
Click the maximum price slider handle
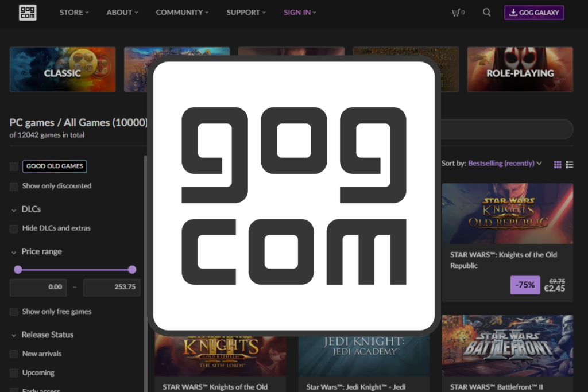click(x=132, y=269)
